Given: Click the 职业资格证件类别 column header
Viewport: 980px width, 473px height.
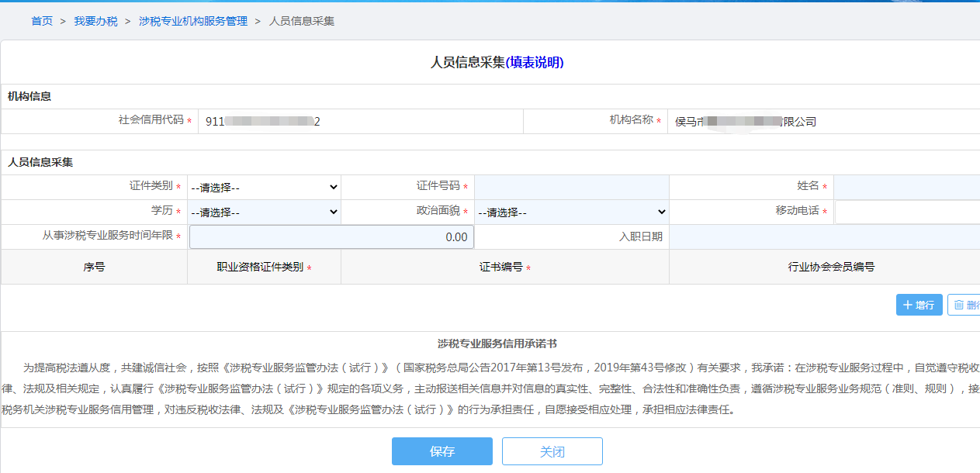Looking at the screenshot, I should click(264, 267).
